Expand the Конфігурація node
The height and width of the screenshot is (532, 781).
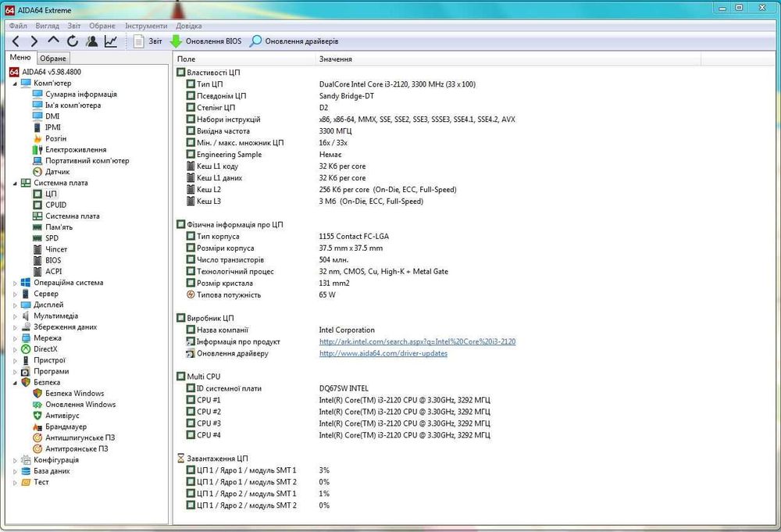[15, 460]
